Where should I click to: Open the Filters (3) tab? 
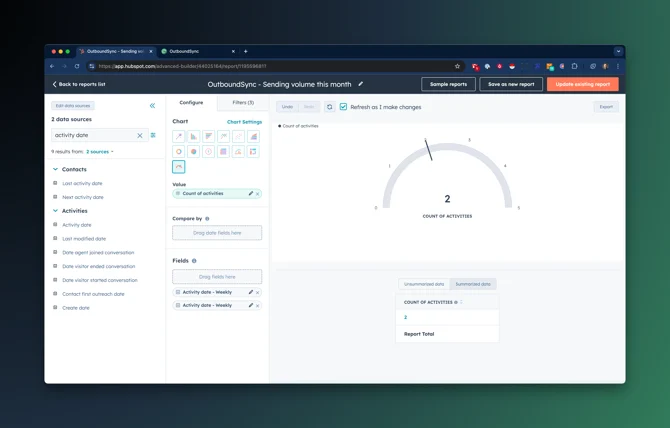[x=243, y=103]
